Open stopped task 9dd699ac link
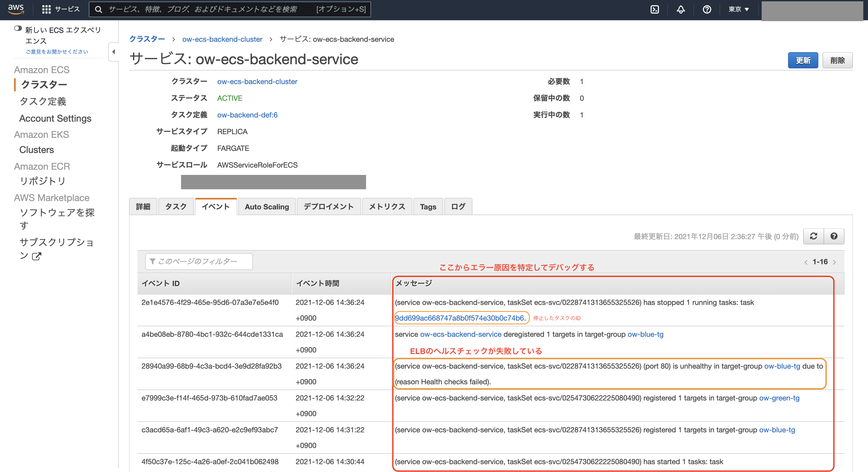Viewport: 868px width, 472px height. tap(459, 318)
